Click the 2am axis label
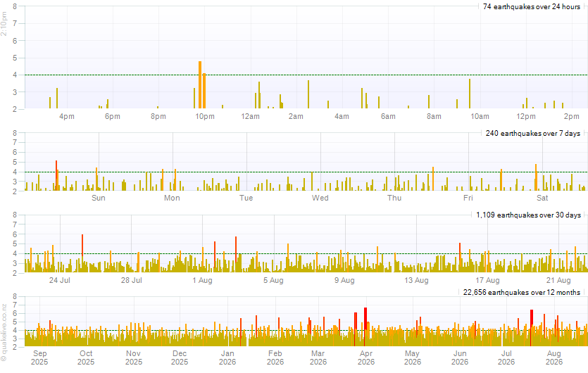This screenshot has height=373, width=588. [x=296, y=117]
